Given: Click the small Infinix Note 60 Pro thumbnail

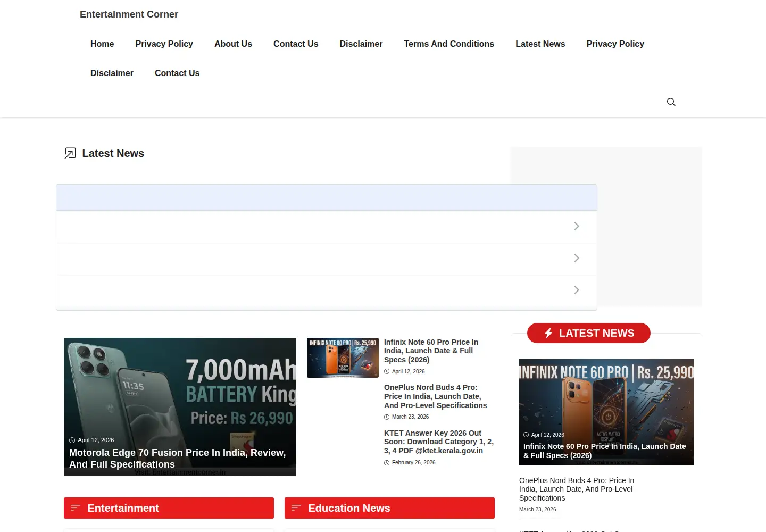Looking at the screenshot, I should 343,358.
